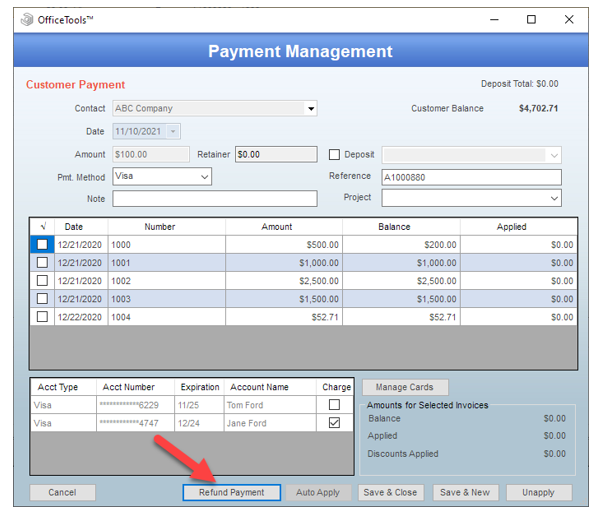The height and width of the screenshot is (530, 607).
Task: Select invoice number 1002 cell
Action: [x=166, y=281]
